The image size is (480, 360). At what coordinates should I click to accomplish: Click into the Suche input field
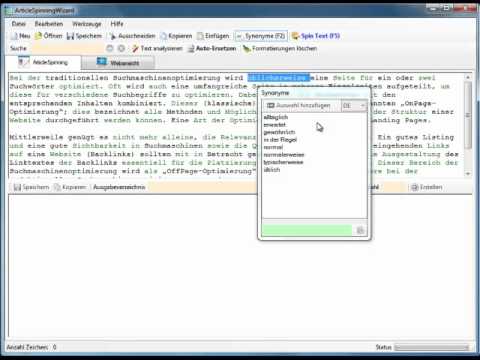click(x=67, y=49)
